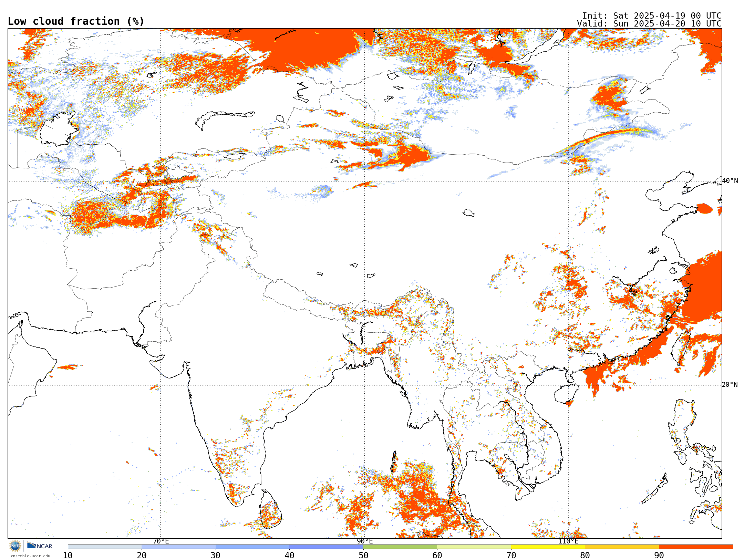Viewport: 744px width, 560px height.
Task: Click the 10-20 pale gray colorbar segment
Action: [x=105, y=547]
